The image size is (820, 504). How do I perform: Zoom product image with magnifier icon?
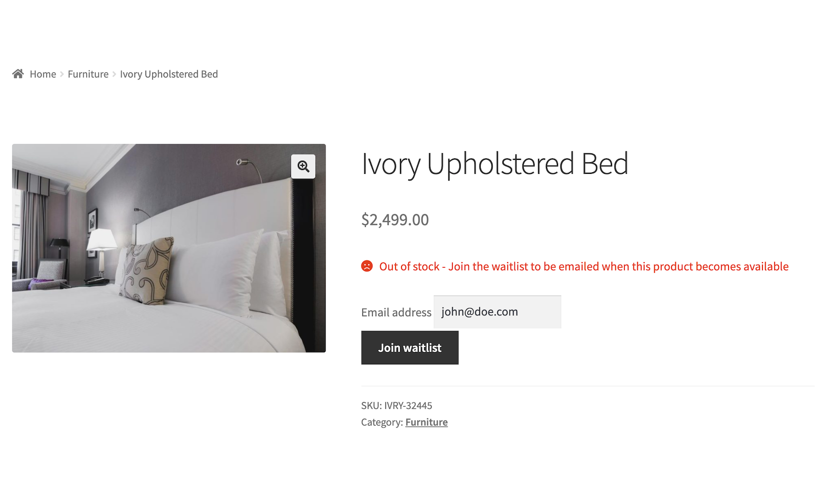tap(303, 166)
